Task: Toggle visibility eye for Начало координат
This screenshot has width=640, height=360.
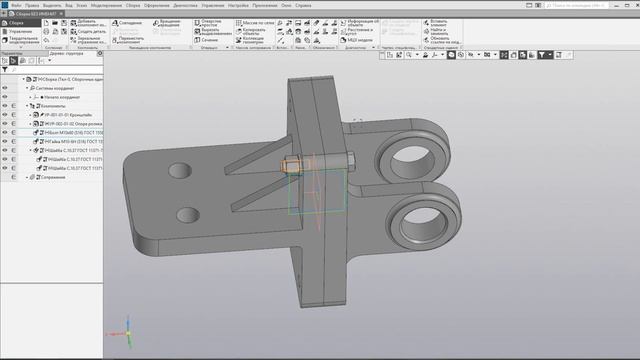Action: [x=5, y=97]
